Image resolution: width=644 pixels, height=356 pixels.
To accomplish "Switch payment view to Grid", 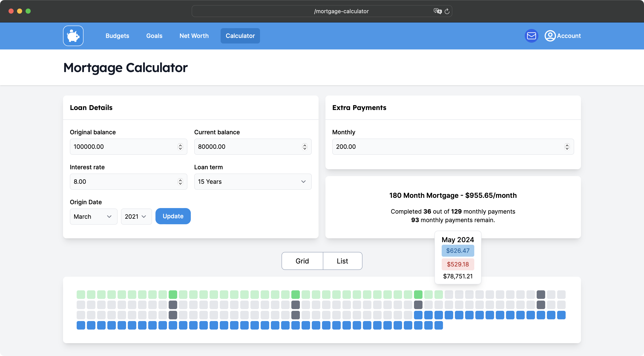I will (x=302, y=261).
